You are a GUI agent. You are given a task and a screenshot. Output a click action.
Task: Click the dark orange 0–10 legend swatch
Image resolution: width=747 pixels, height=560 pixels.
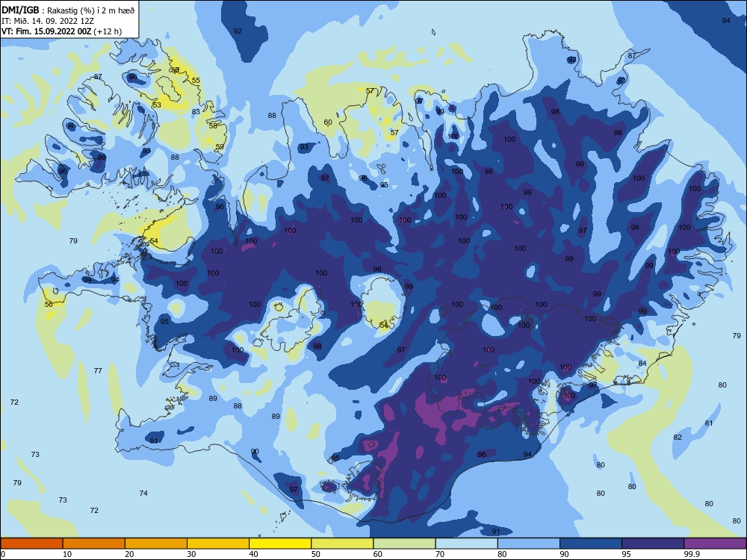(x=31, y=544)
